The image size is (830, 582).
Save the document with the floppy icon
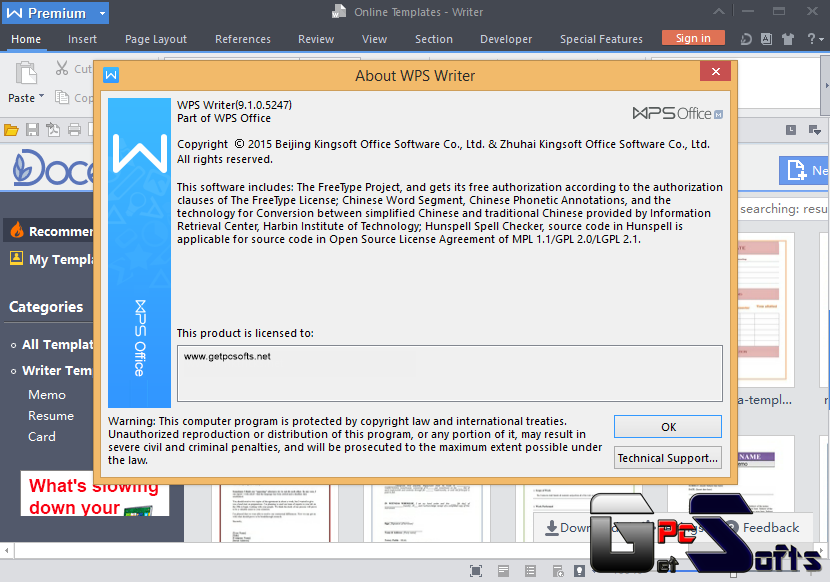(32, 130)
